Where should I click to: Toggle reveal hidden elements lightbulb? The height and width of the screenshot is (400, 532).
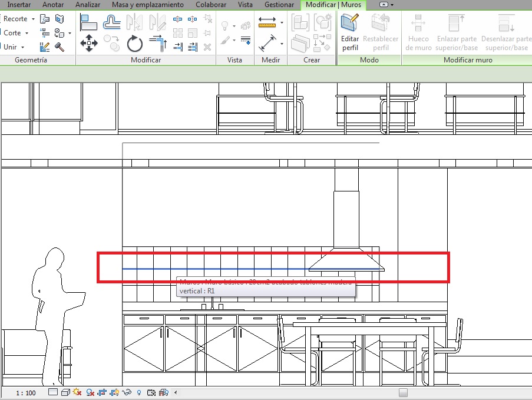[x=139, y=392]
